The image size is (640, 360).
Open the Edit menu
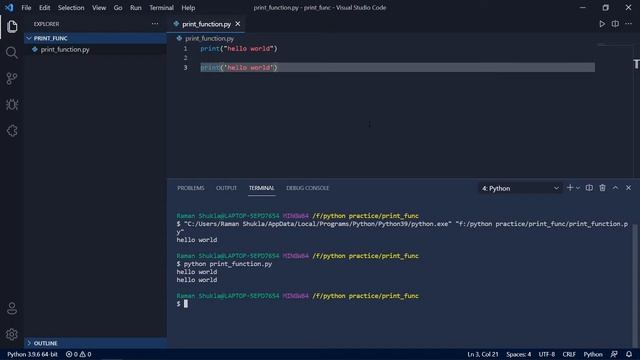(44, 7)
